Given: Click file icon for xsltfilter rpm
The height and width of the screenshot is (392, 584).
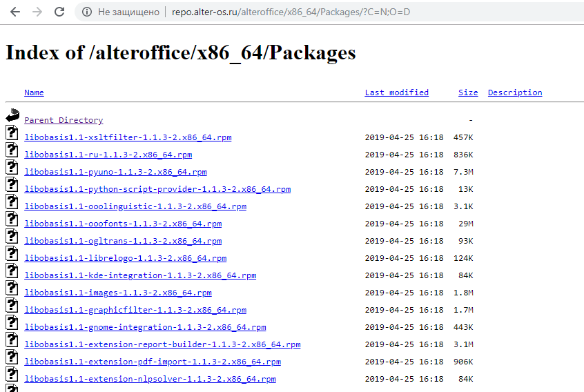Looking at the screenshot, I should click(12, 133).
